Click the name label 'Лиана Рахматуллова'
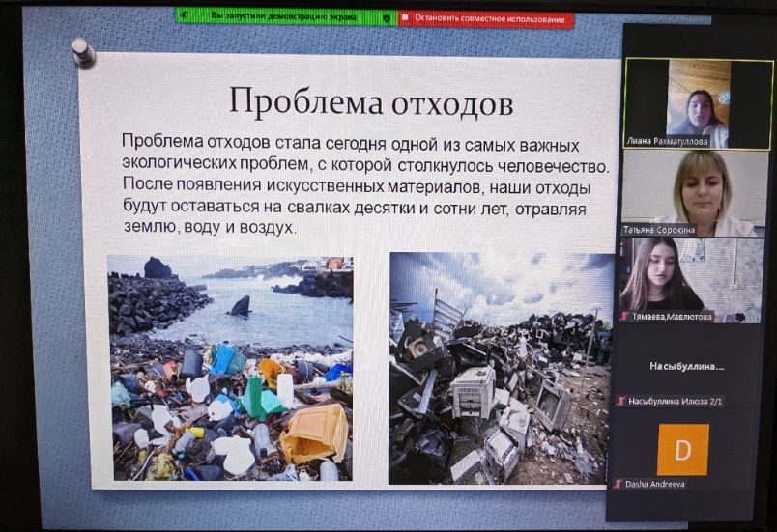This screenshot has height=532, width=777. click(x=667, y=142)
